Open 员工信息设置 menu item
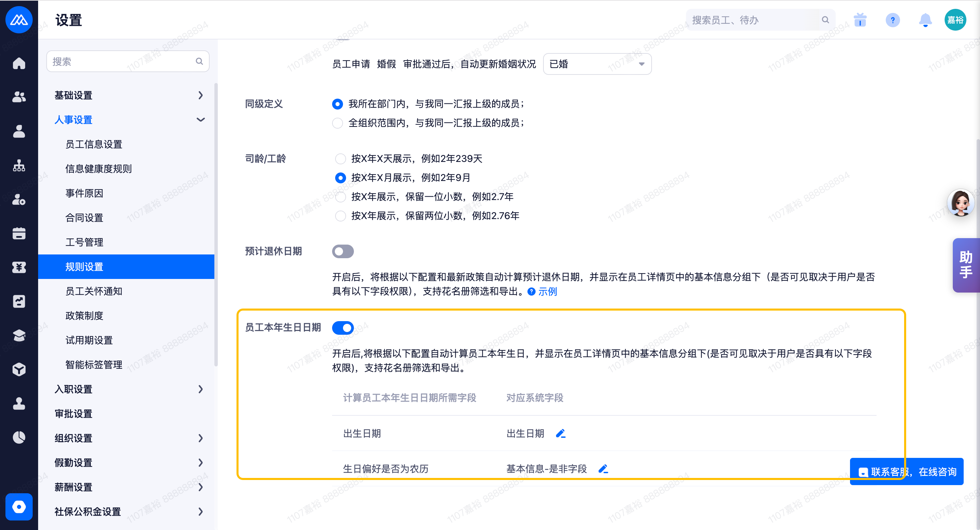 point(94,144)
